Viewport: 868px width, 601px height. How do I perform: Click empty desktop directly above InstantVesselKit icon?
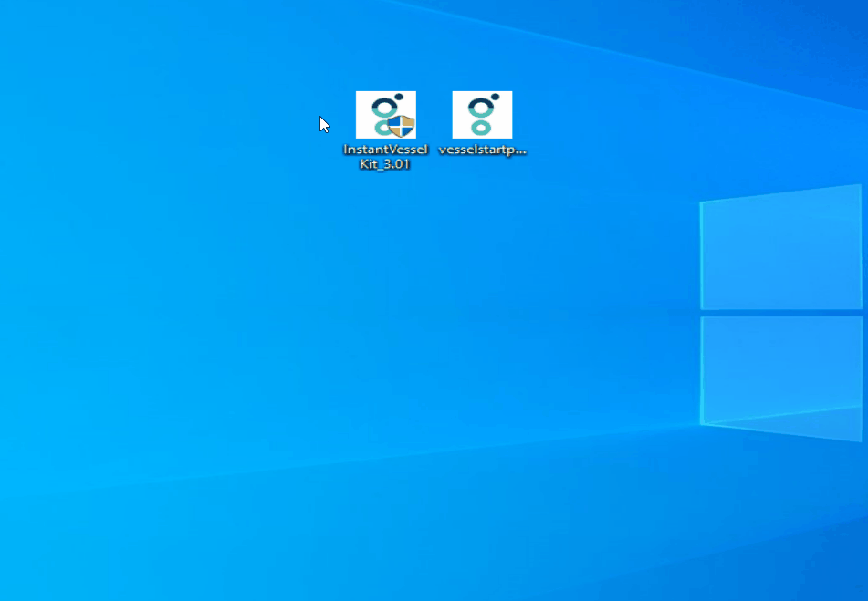385,64
